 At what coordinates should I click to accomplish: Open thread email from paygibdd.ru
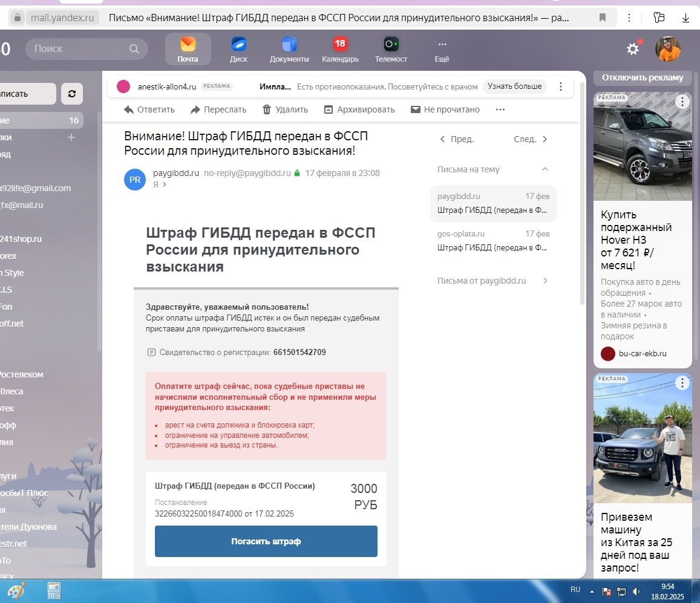[493, 203]
